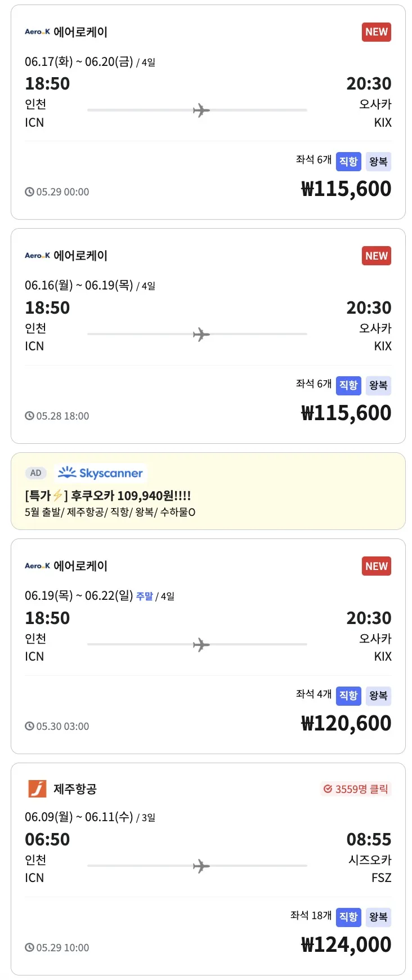Click the 주말 weekend label on the 06.19 flight
The image size is (412, 980).
145,596
